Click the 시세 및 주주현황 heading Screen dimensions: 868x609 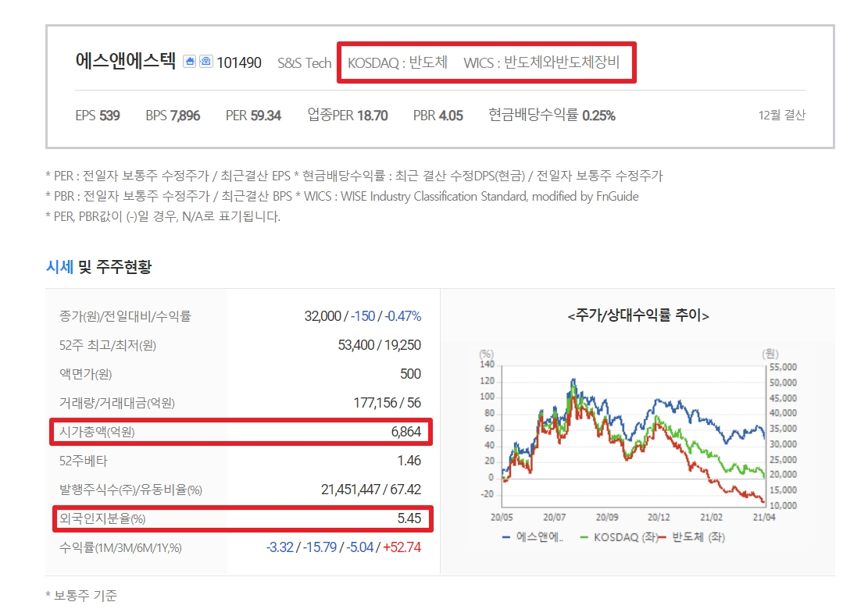pyautogui.click(x=98, y=267)
